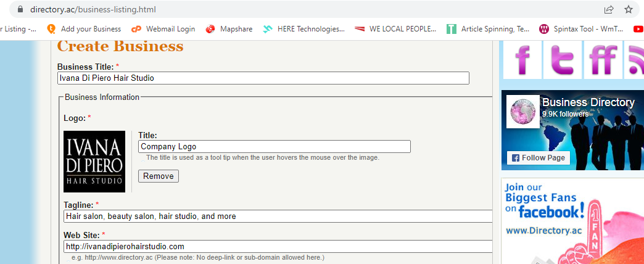Click Follow Page on Facebook widget
This screenshot has height=264, width=644.
[539, 158]
